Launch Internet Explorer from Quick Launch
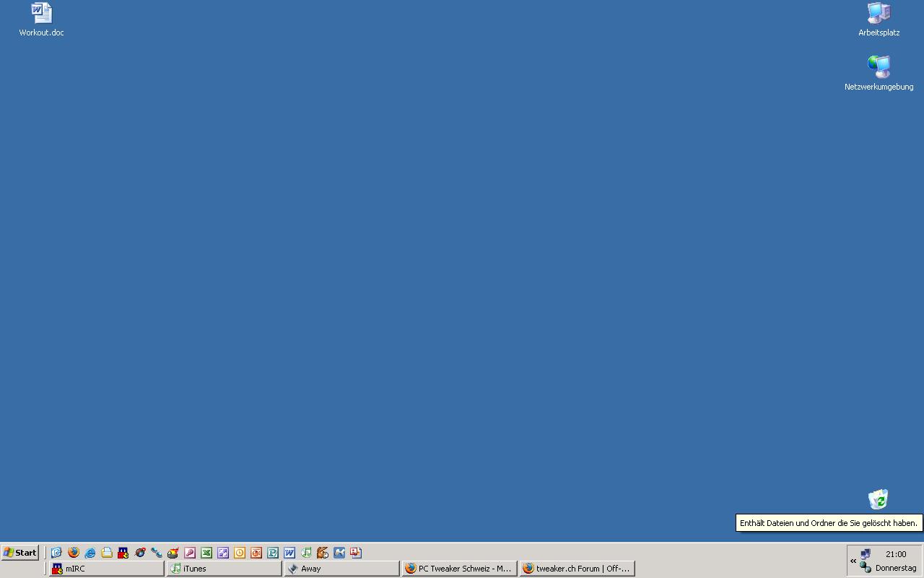Screen dimensions: 924x578 (x=90, y=553)
